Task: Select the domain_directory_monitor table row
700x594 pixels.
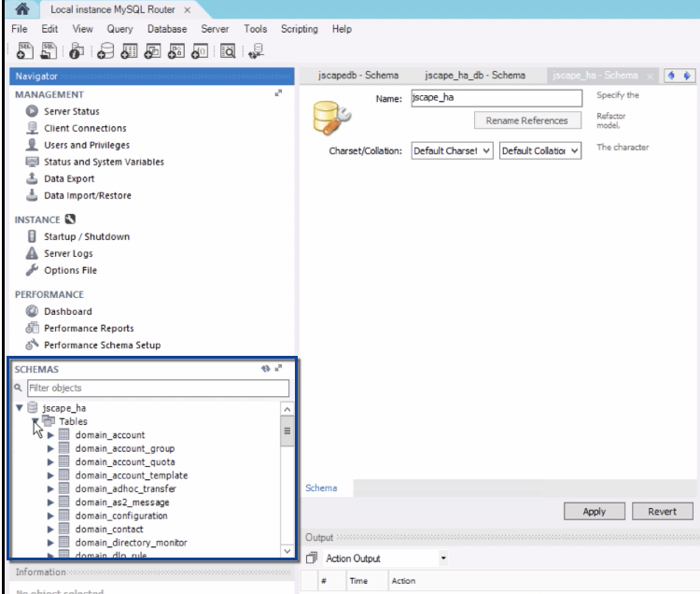Action: click(x=131, y=543)
